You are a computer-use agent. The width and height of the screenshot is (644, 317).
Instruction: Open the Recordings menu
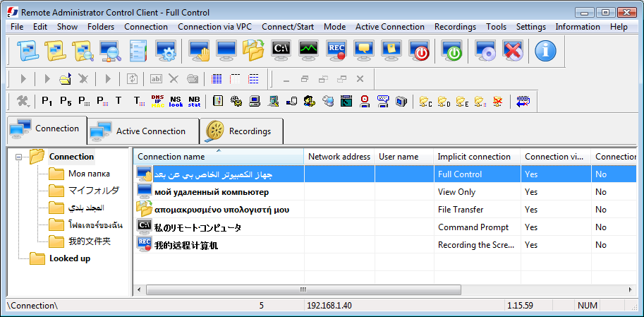(x=456, y=27)
